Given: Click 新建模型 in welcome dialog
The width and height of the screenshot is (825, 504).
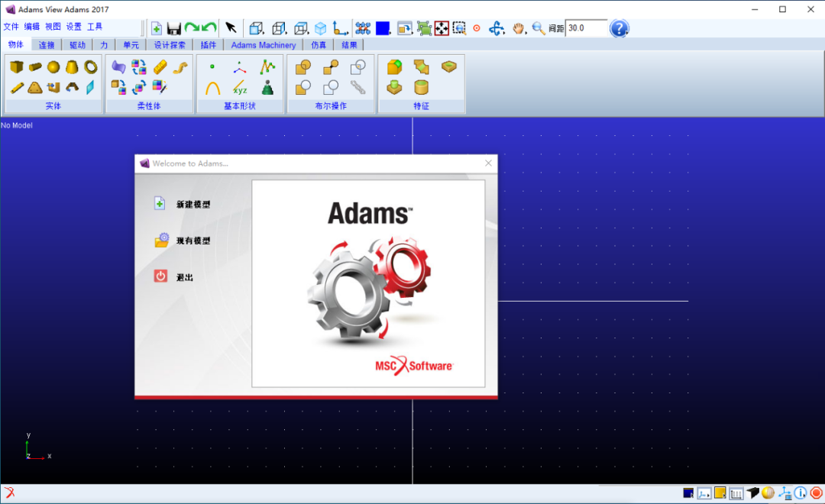Looking at the screenshot, I should 192,204.
